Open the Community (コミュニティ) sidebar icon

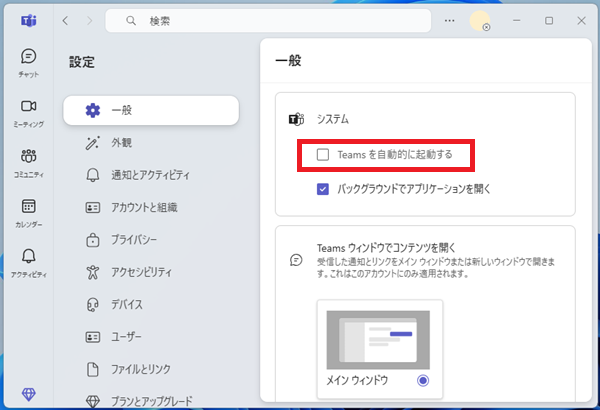(29, 156)
